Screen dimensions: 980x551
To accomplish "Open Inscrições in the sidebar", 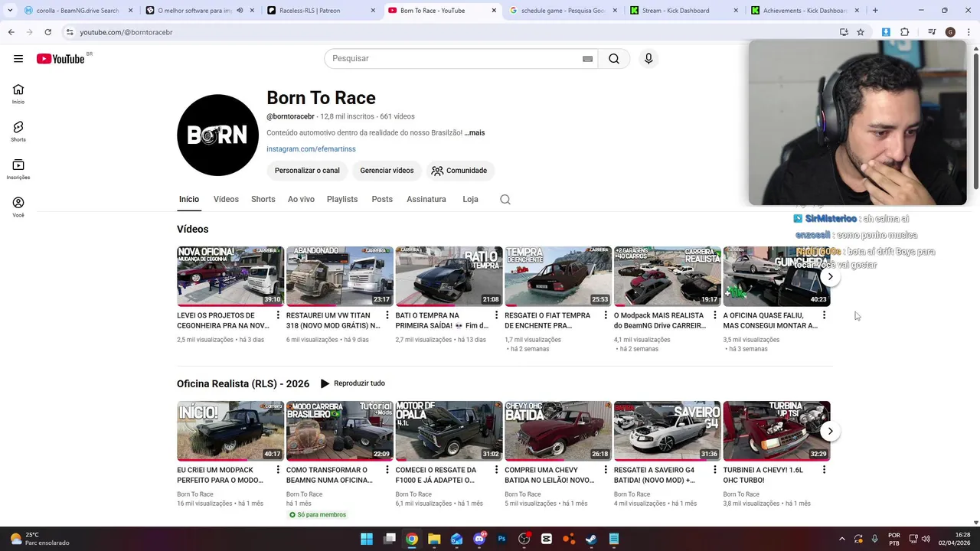I will pyautogui.click(x=18, y=169).
